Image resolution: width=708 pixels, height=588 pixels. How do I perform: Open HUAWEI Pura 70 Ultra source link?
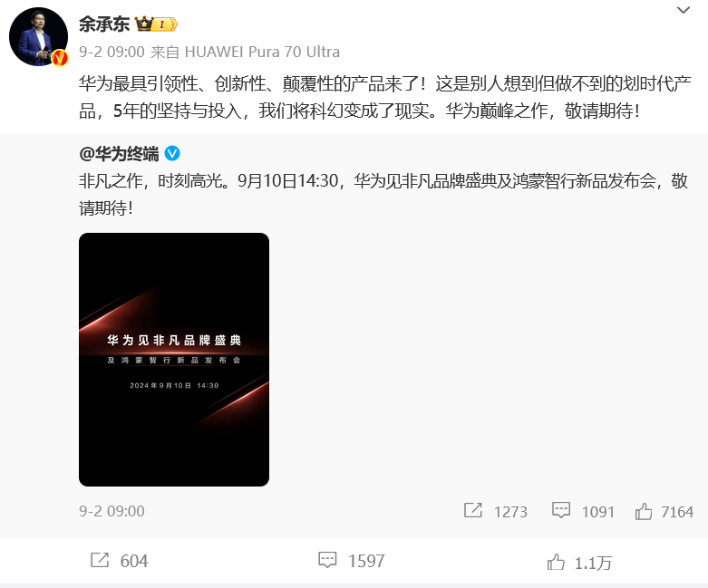262,52
